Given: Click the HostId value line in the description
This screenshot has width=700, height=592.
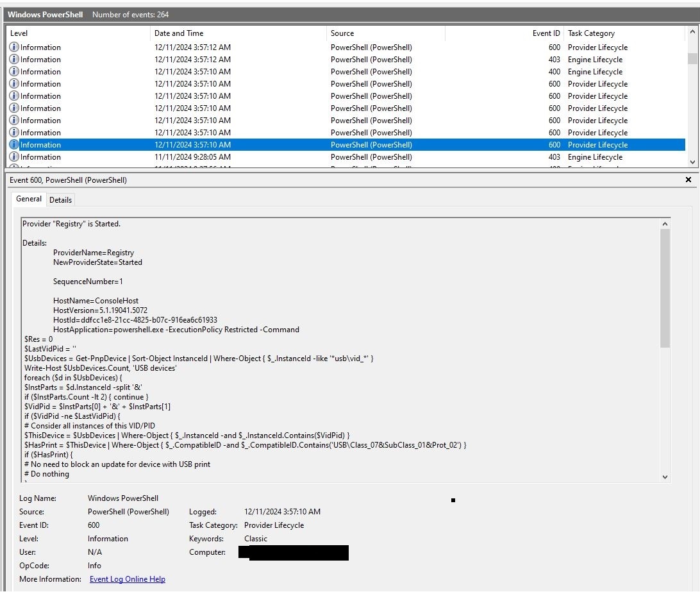Looking at the screenshot, I should 135,320.
